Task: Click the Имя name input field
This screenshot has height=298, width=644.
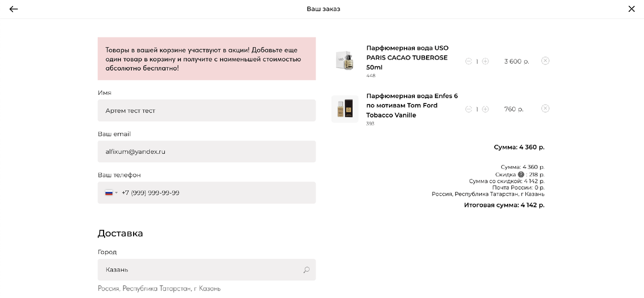Action: (x=207, y=110)
